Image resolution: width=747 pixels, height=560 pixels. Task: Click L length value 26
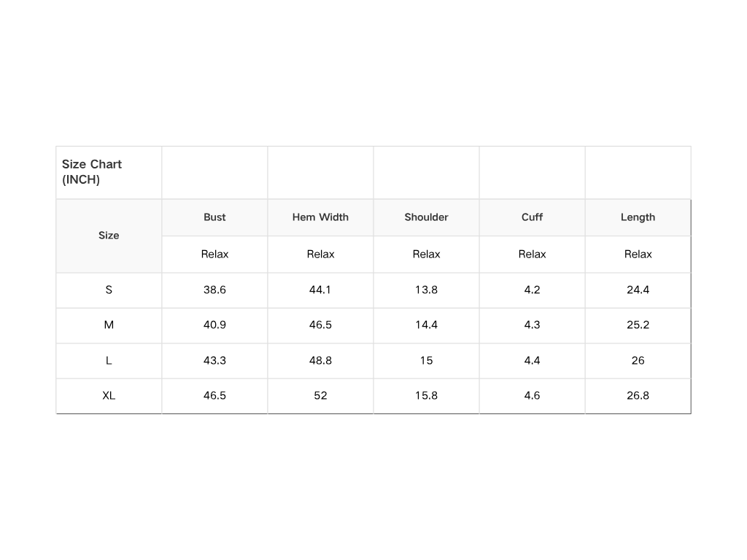pos(638,360)
